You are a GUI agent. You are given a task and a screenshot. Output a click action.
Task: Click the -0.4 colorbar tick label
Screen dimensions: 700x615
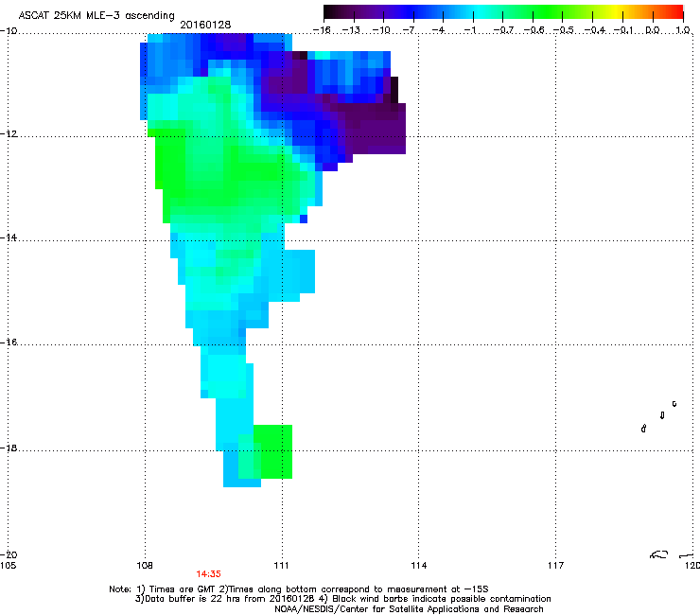coord(594,30)
